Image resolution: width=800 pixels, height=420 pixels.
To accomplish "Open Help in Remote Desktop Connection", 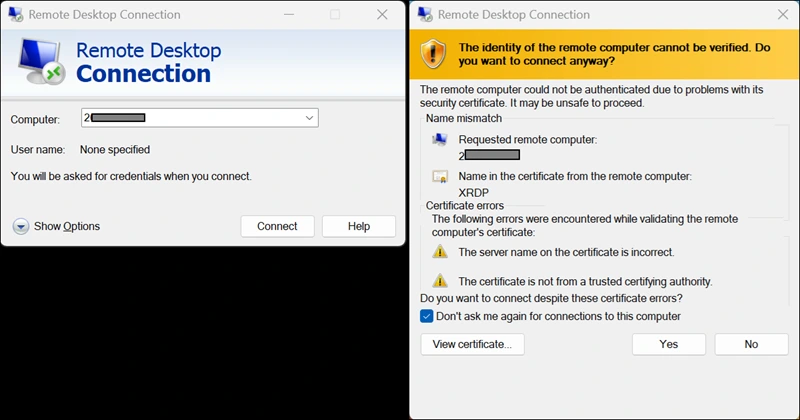I will 359,226.
